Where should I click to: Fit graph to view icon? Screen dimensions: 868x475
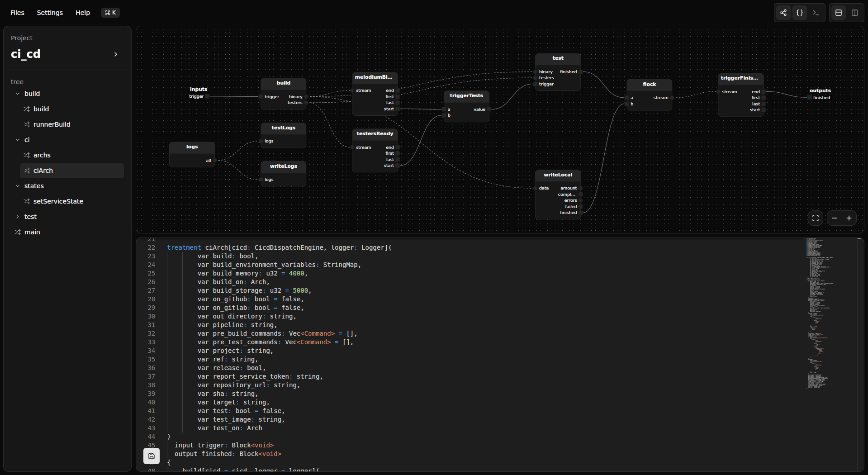tap(816, 218)
